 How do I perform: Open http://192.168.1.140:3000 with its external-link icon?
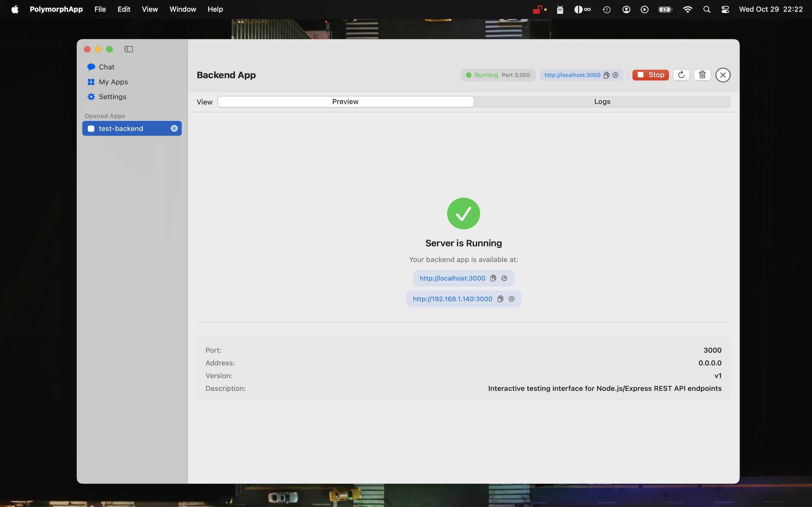(511, 299)
